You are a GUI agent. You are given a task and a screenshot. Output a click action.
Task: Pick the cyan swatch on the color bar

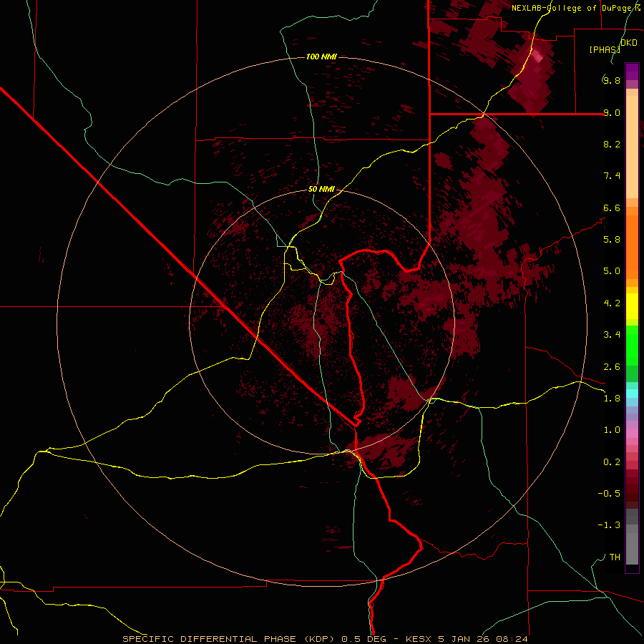click(x=632, y=393)
